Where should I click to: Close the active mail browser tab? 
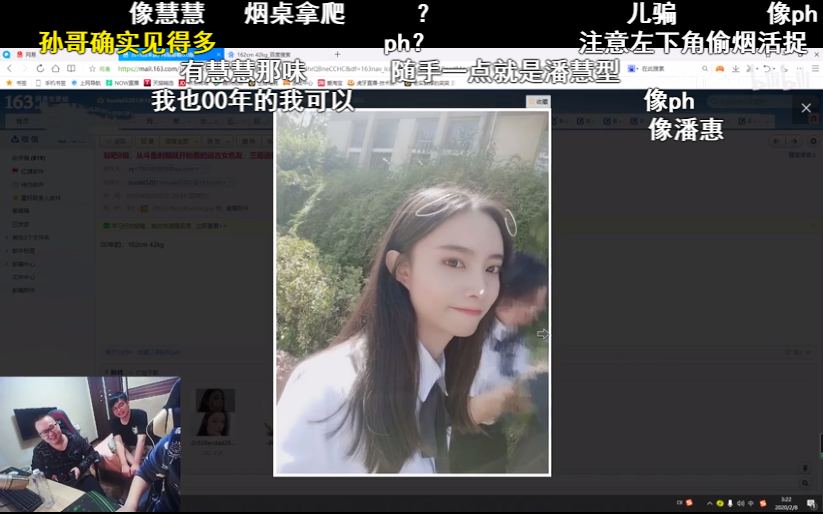pyautogui.click(x=219, y=55)
